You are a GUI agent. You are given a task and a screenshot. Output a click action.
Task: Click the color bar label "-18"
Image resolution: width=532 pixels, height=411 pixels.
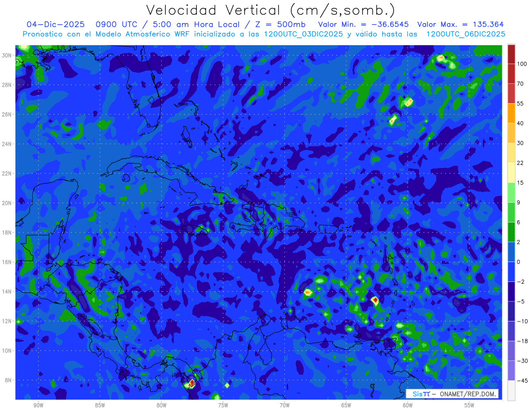coord(522,341)
